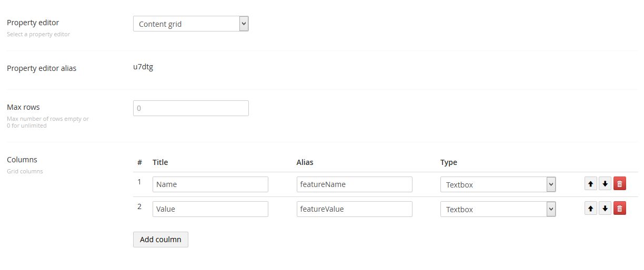The width and height of the screenshot is (644, 270).
Task: Move the Value column up
Action: [590, 209]
